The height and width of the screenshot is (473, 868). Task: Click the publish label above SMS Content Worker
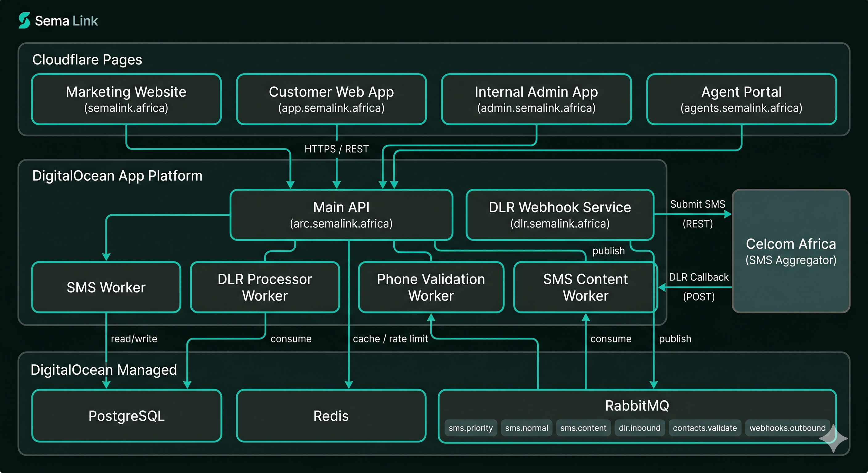[608, 251]
